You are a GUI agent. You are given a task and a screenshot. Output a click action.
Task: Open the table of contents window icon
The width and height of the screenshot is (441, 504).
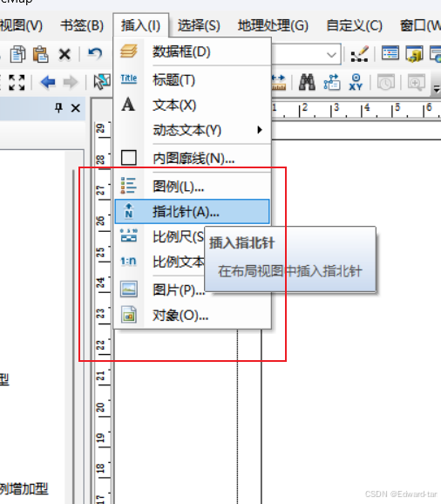[x=390, y=53]
